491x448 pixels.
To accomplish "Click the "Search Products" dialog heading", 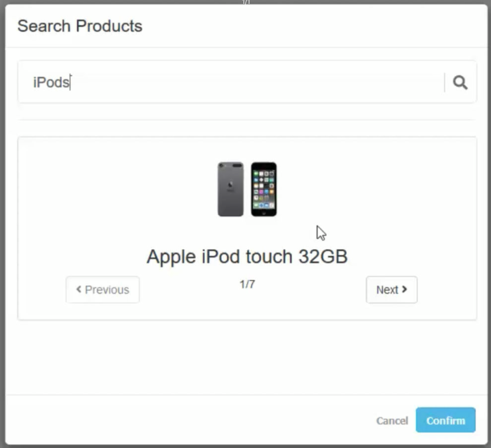I will click(x=80, y=26).
